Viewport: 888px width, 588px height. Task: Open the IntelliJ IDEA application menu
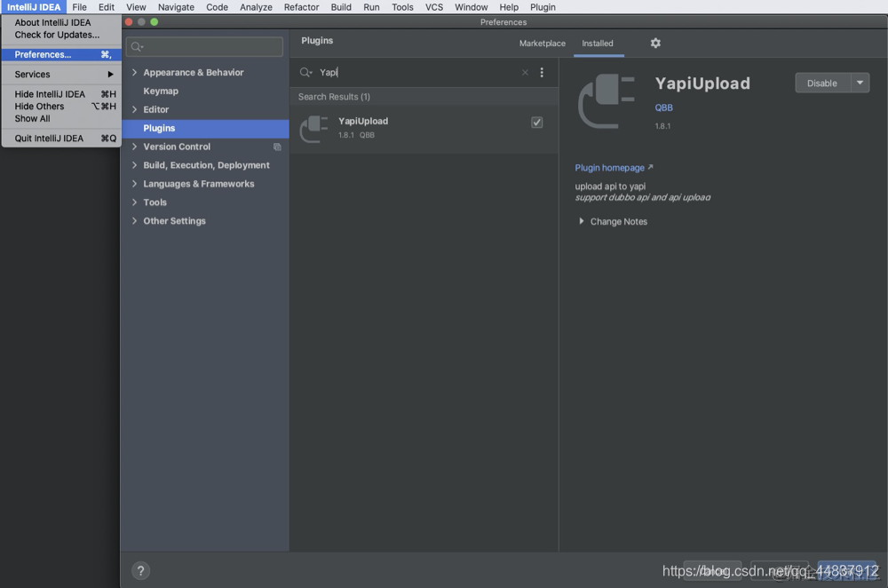coord(34,7)
